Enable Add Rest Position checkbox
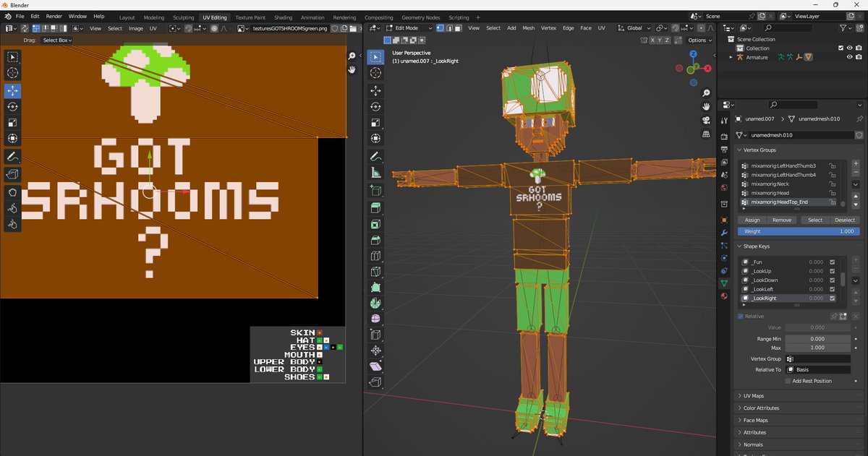The height and width of the screenshot is (456, 868). (x=788, y=381)
